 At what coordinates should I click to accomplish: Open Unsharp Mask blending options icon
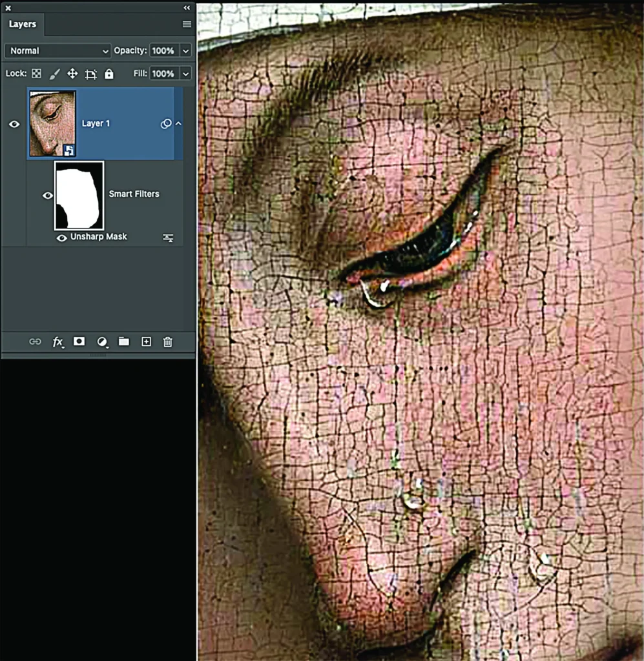click(x=168, y=238)
